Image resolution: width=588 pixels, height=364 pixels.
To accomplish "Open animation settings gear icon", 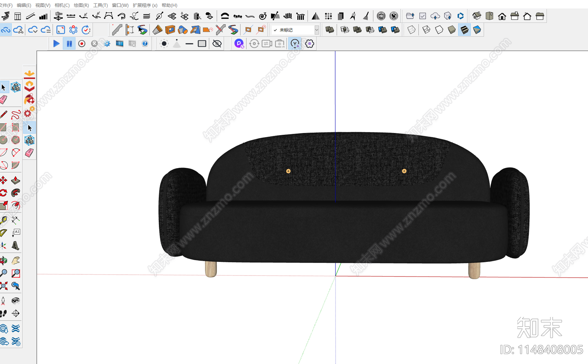I will click(107, 44).
